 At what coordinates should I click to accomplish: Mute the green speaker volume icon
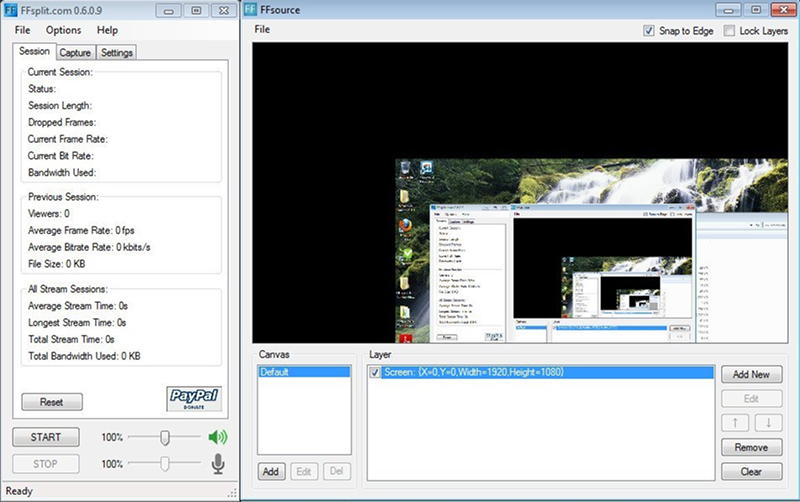pos(218,437)
